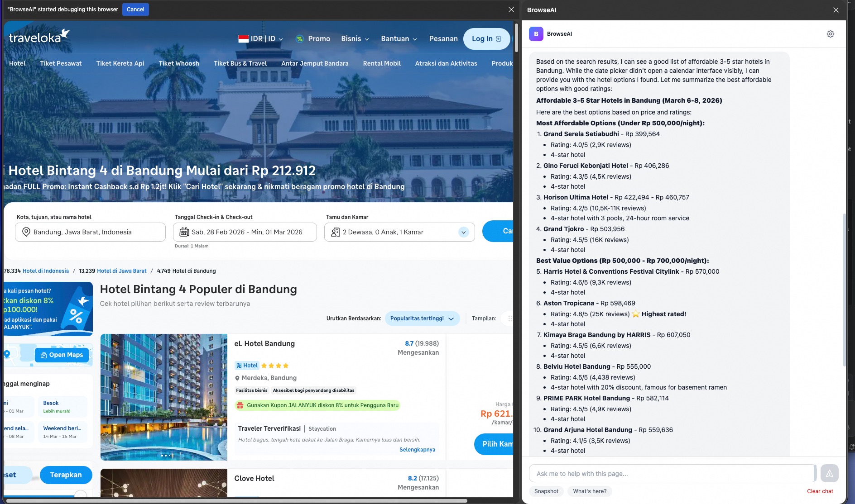Open the Hotel di Jawa Barat breadcrumb link
The width and height of the screenshot is (855, 504).
click(122, 271)
